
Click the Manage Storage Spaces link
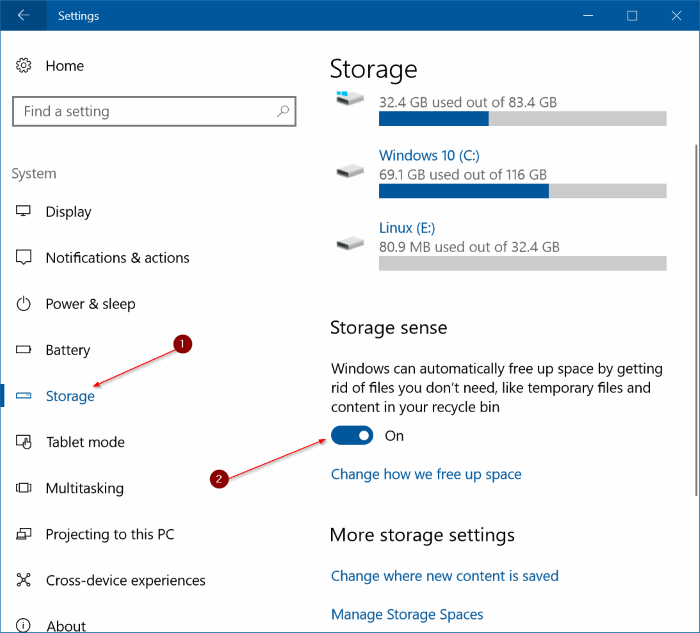(407, 614)
